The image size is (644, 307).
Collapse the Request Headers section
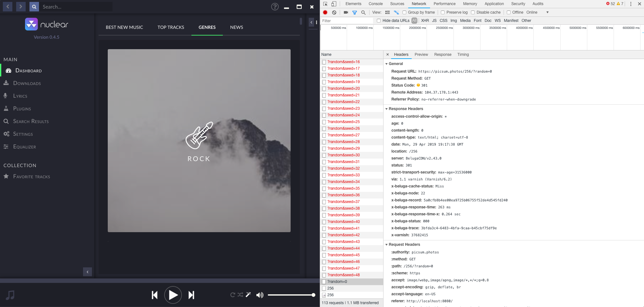point(387,245)
